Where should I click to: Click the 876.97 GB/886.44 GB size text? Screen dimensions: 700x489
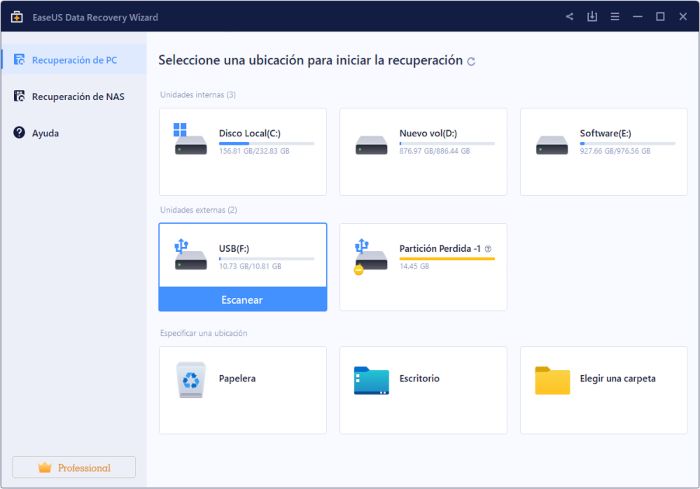coord(434,151)
